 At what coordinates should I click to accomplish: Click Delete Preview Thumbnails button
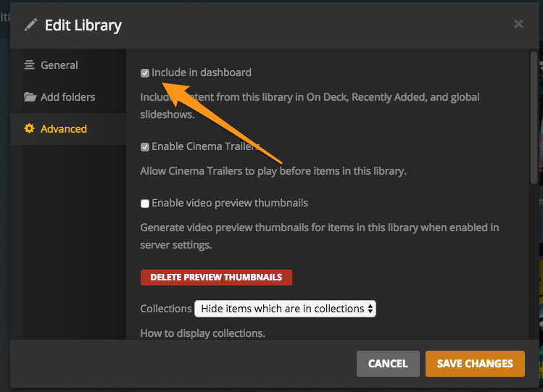click(216, 278)
